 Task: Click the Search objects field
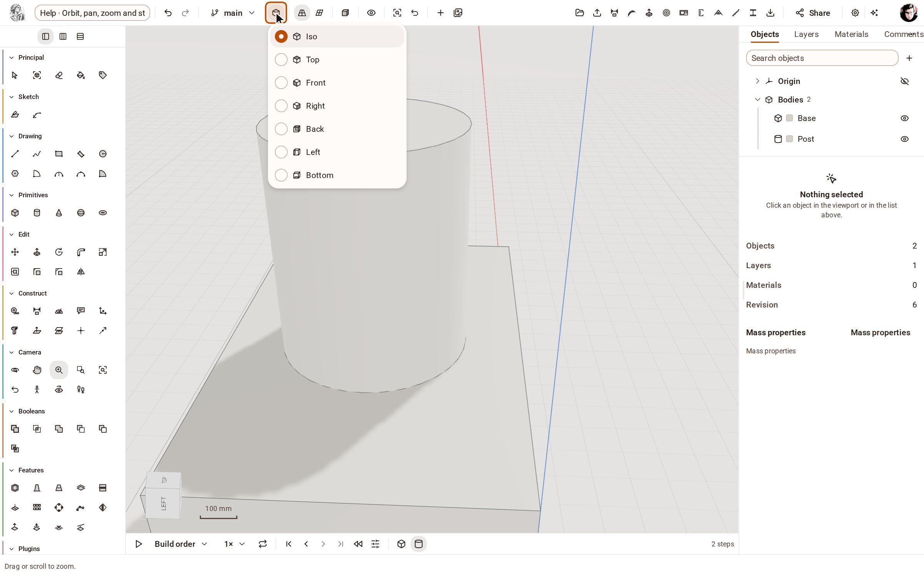[x=822, y=58]
